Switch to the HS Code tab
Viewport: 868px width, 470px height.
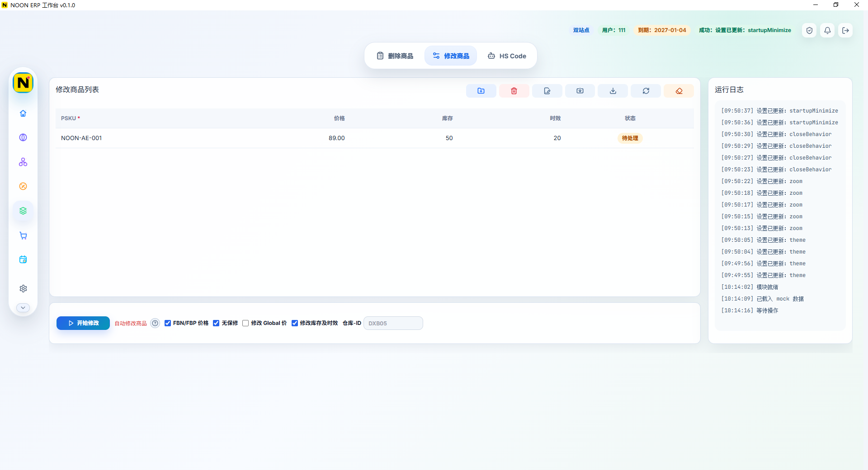[x=507, y=56]
